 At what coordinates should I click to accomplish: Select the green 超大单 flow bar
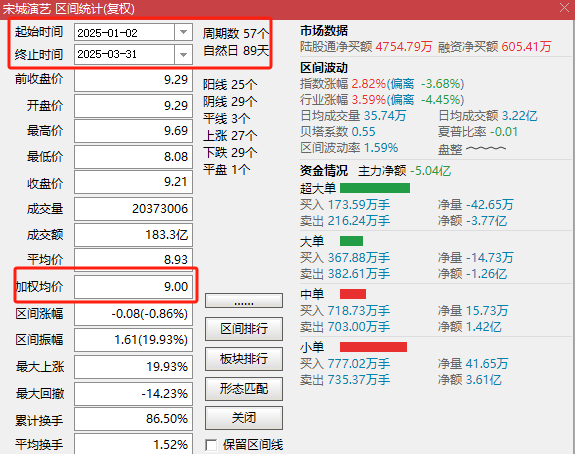point(375,188)
